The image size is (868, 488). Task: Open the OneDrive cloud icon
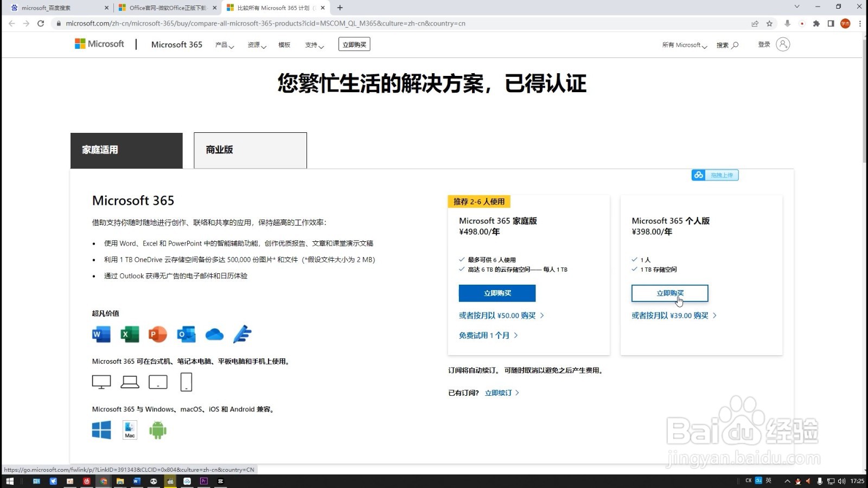(214, 335)
